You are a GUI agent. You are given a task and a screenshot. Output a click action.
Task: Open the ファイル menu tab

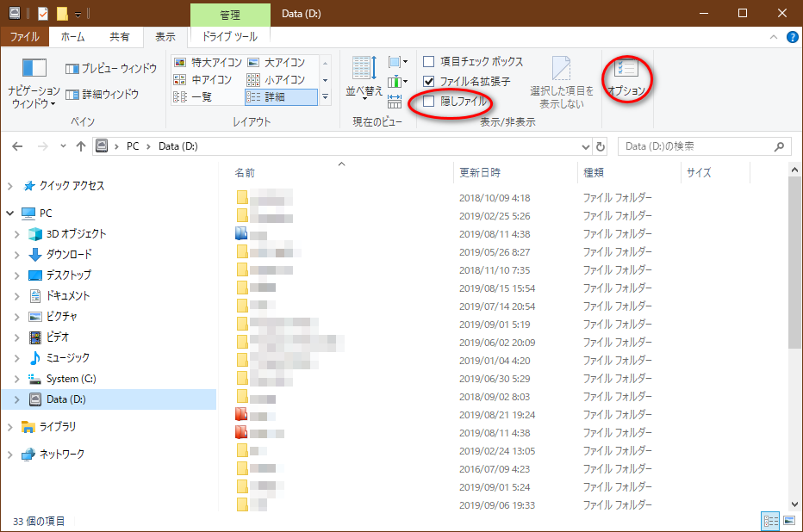point(24,37)
